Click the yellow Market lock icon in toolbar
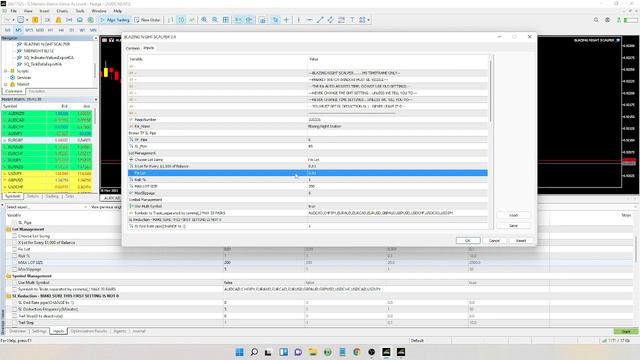The image size is (640, 360). coord(58,20)
